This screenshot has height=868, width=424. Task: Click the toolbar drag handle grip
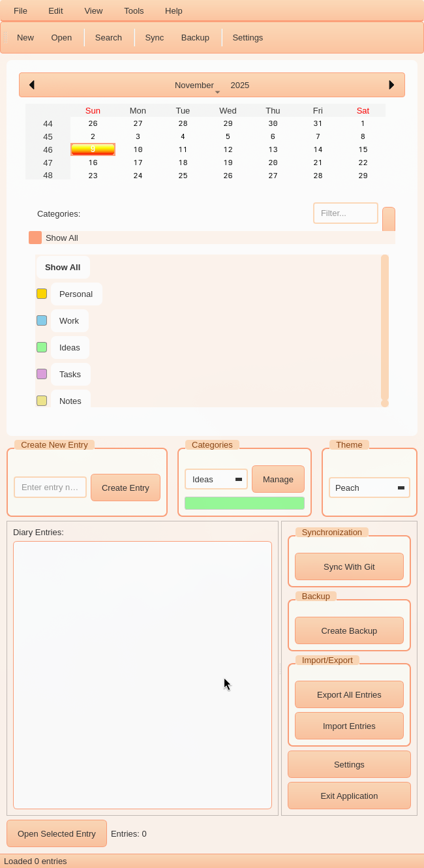(5, 38)
